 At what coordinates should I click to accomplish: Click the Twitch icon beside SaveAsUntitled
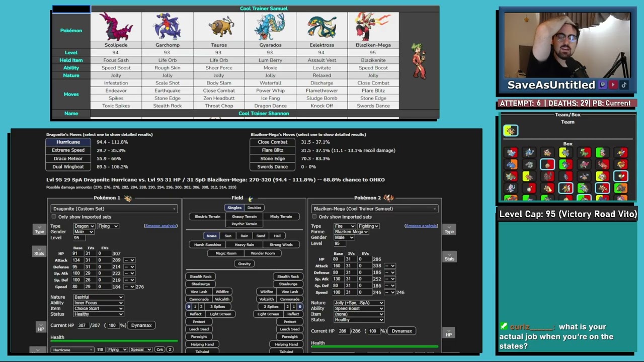tap(603, 85)
